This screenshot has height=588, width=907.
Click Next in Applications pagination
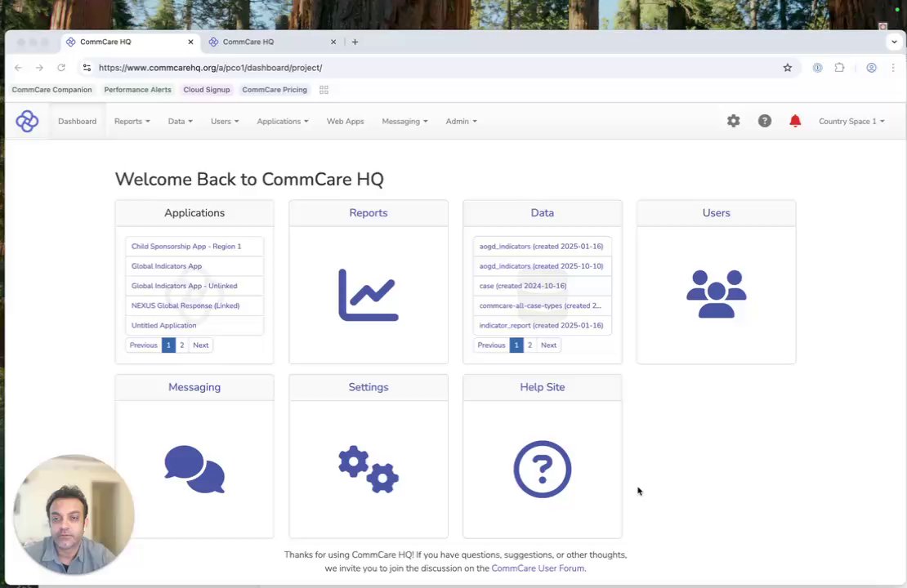pos(201,345)
